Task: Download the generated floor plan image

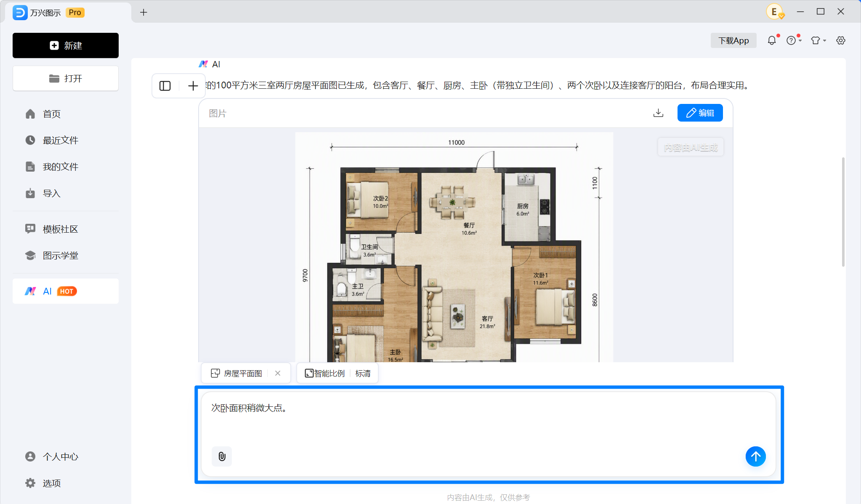Action: [x=658, y=113]
